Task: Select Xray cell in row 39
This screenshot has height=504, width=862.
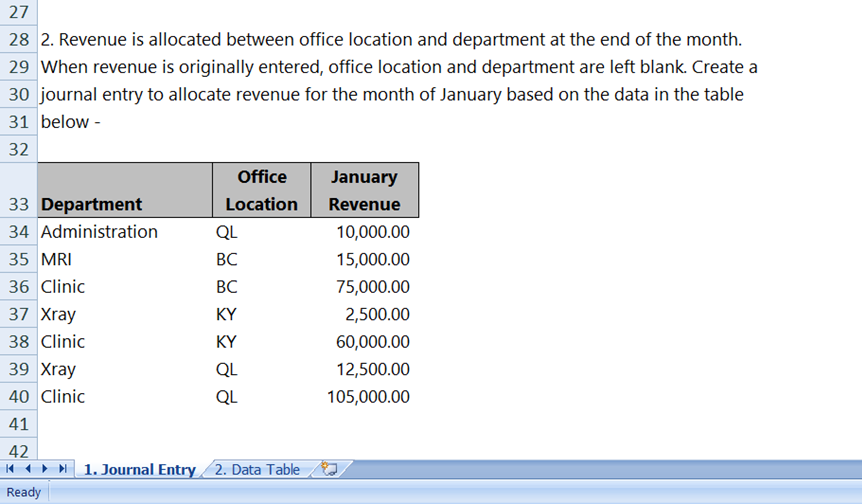Action: [125, 369]
